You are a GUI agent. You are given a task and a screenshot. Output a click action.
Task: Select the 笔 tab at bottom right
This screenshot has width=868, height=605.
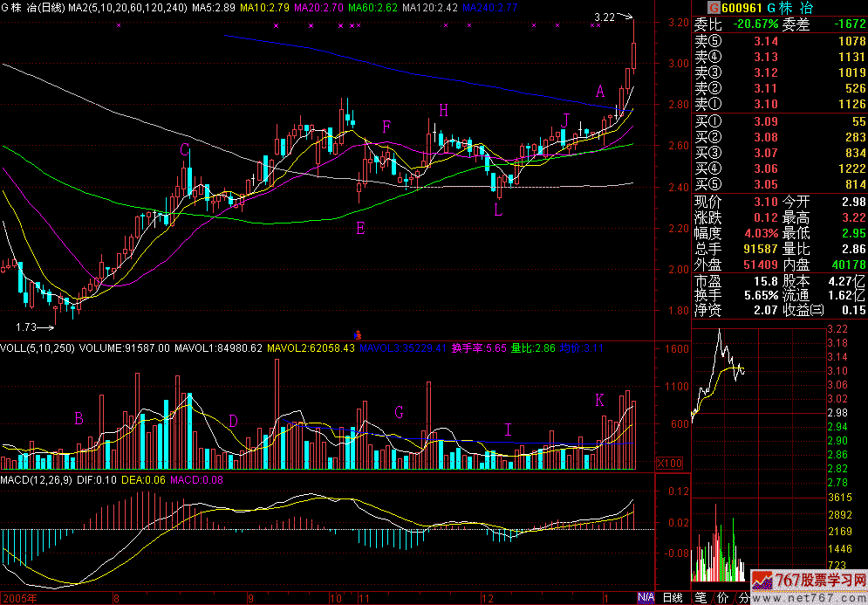tap(701, 598)
